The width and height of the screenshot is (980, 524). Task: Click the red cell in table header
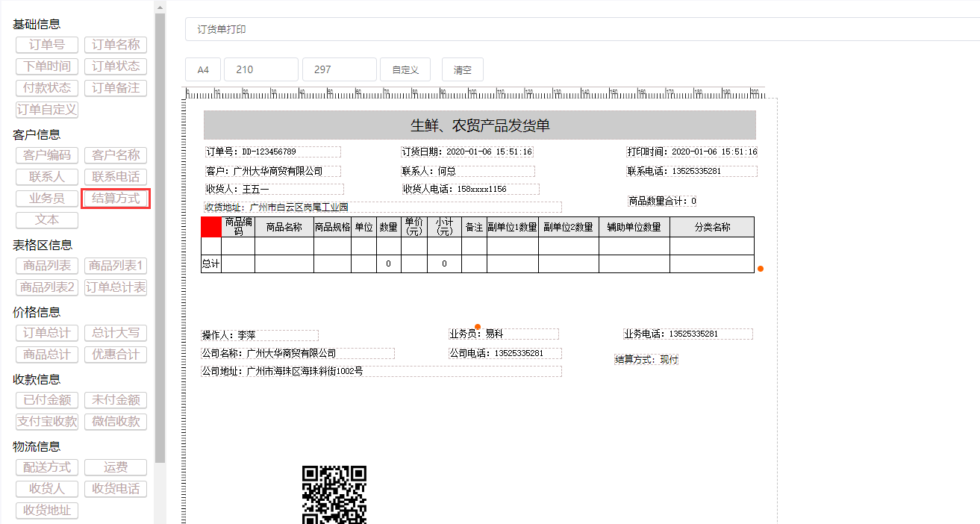pos(211,227)
